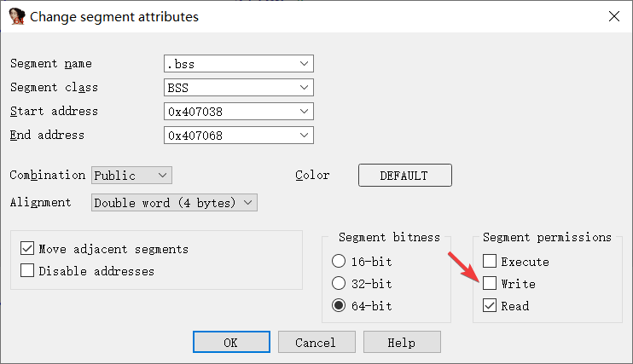Click the IDA icon in title bar
This screenshot has height=364, width=633.
point(17,16)
